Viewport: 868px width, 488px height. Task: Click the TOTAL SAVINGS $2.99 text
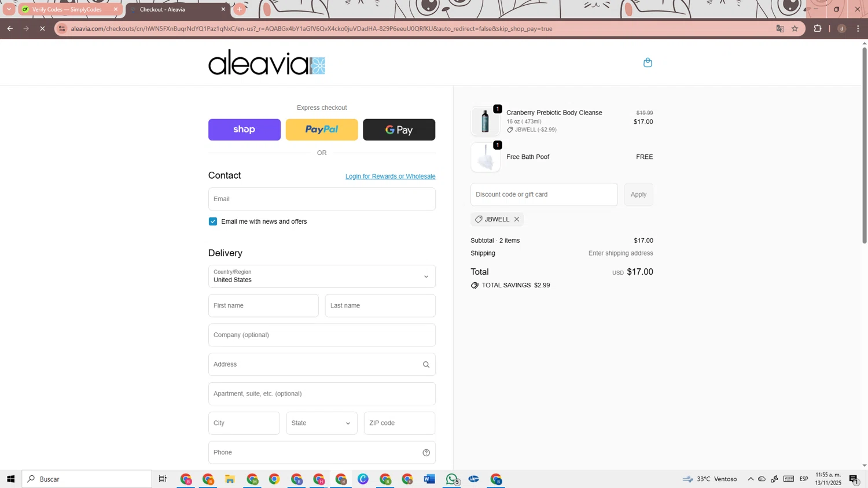pos(516,286)
